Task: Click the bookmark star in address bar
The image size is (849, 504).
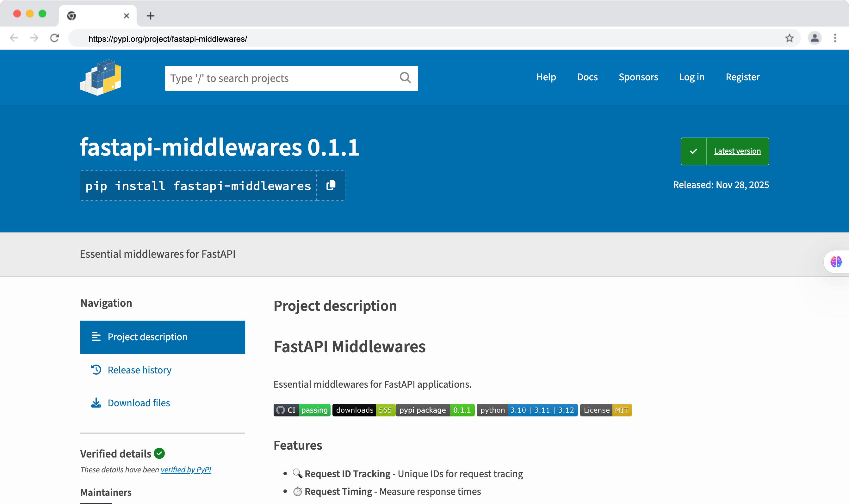Action: pyautogui.click(x=789, y=38)
